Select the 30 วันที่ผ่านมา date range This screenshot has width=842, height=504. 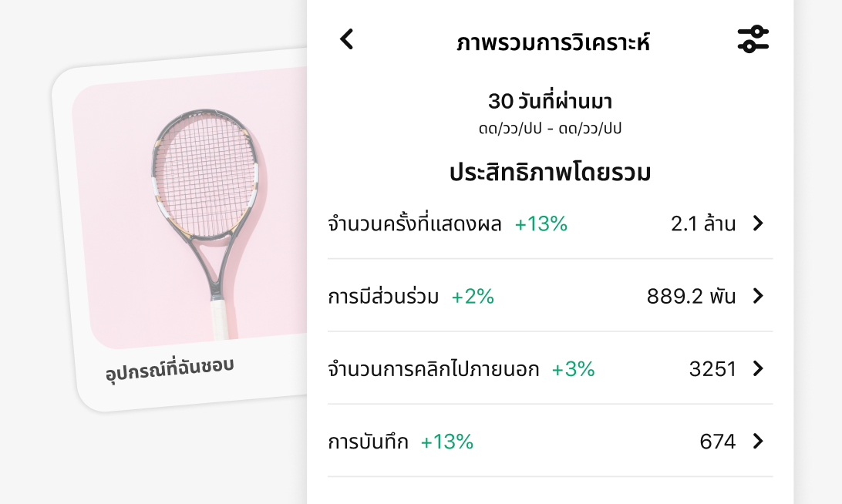[551, 101]
